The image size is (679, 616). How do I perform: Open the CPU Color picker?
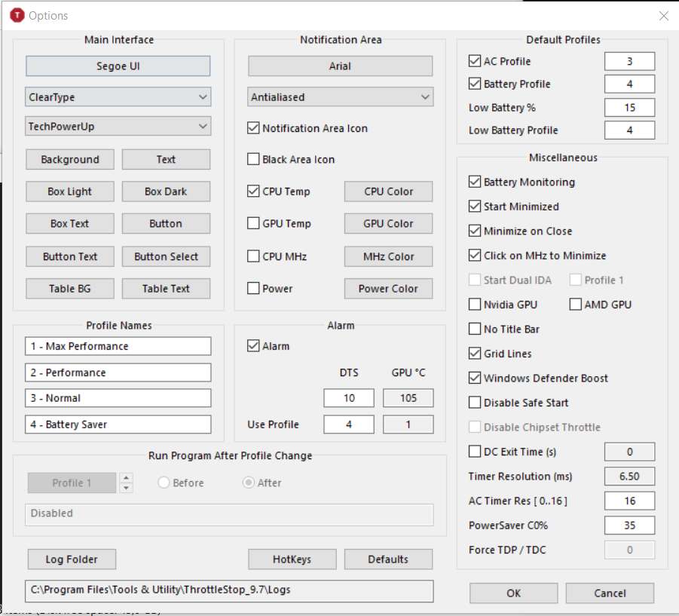tap(388, 192)
